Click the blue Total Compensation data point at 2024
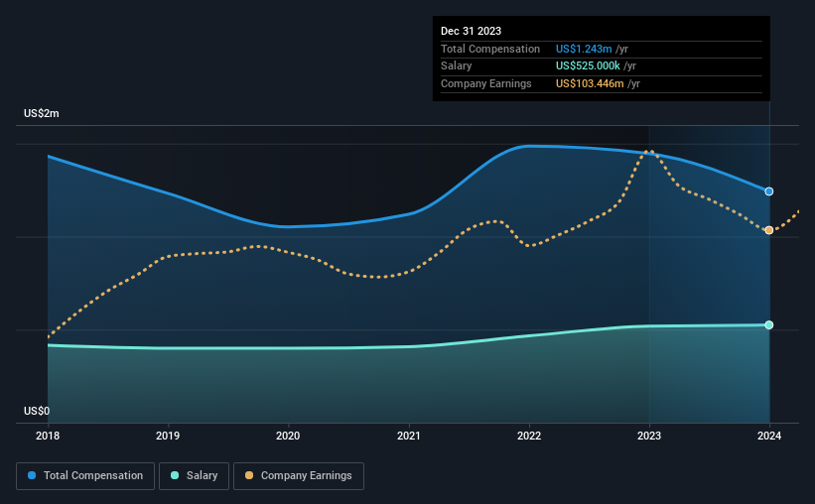Image resolution: width=815 pixels, height=504 pixels. 769,191
